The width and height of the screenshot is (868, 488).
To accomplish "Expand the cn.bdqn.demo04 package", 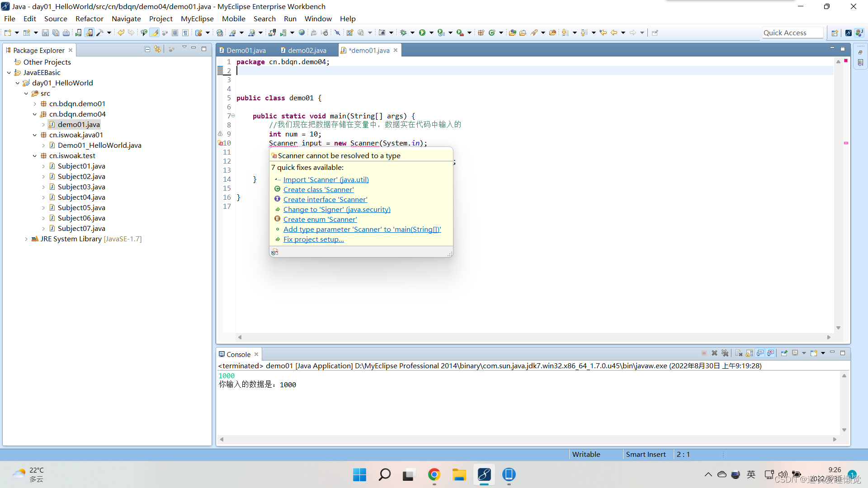I will pyautogui.click(x=77, y=114).
